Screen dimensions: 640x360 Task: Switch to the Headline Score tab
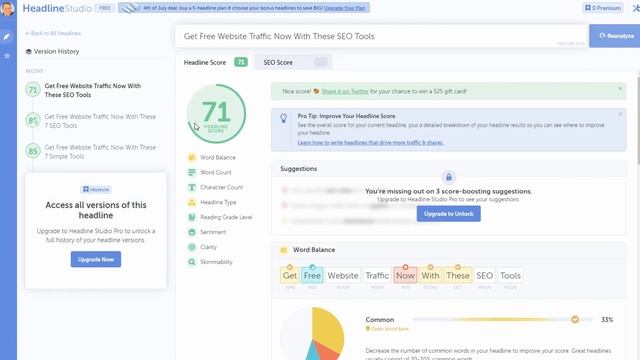[215, 62]
